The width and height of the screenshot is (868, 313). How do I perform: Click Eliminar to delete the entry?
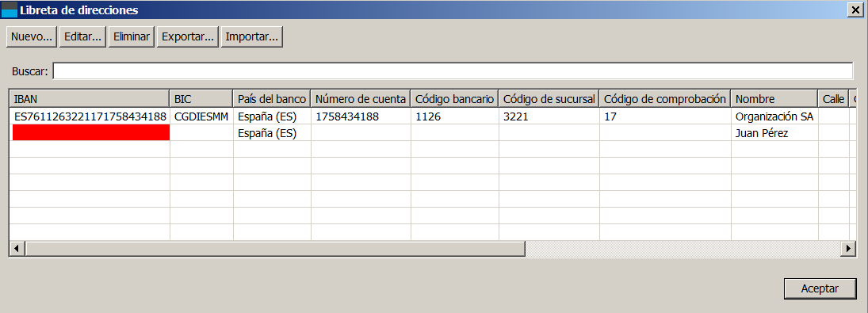[x=132, y=37]
